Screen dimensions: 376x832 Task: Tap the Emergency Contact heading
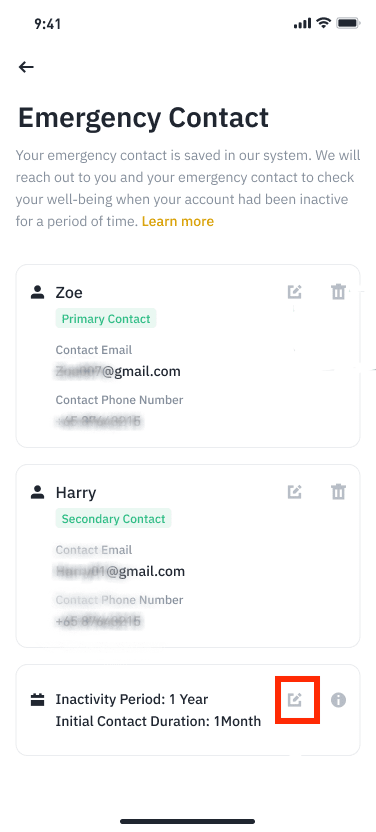pos(143,118)
